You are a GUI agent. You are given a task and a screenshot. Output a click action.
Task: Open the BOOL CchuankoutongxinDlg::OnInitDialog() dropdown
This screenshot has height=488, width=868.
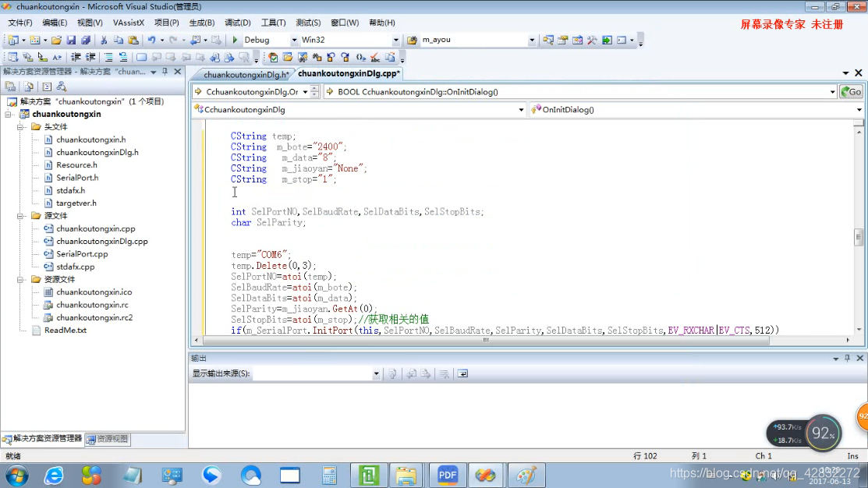(833, 92)
